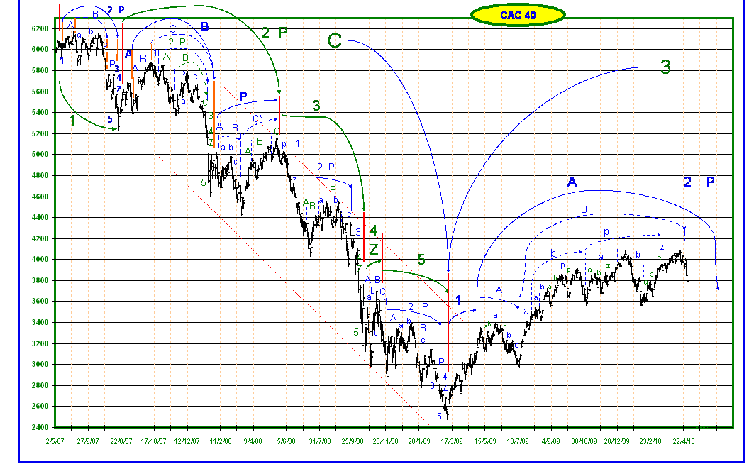This screenshot has height=464, width=749.
Task: Click the 27/5/07 date axis label
Action: [87, 441]
